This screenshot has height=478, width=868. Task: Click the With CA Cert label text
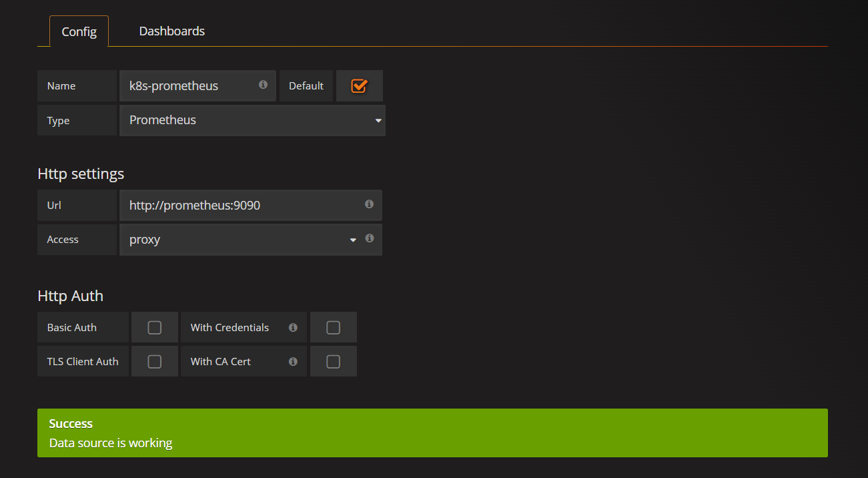(221, 362)
